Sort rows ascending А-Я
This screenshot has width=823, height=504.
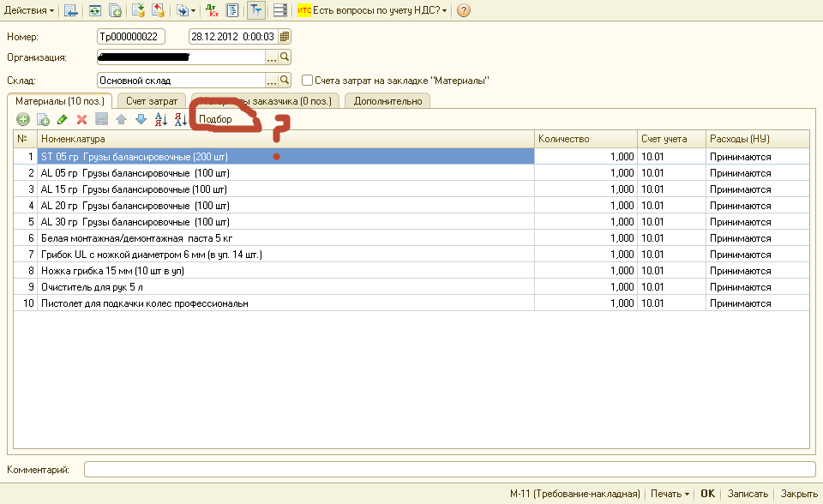point(160,120)
